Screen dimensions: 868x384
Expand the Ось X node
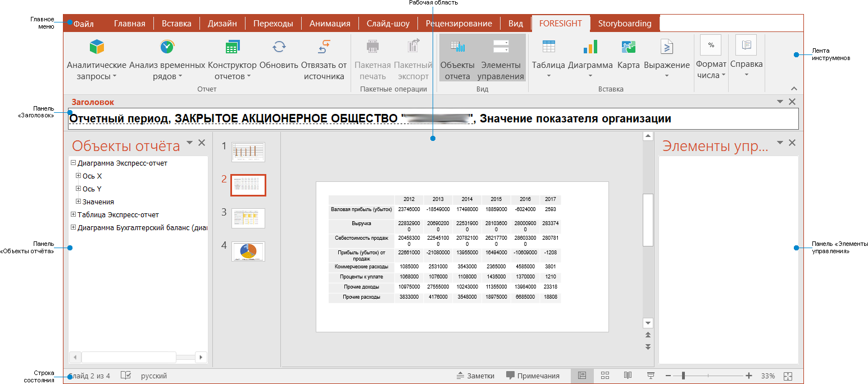point(79,176)
